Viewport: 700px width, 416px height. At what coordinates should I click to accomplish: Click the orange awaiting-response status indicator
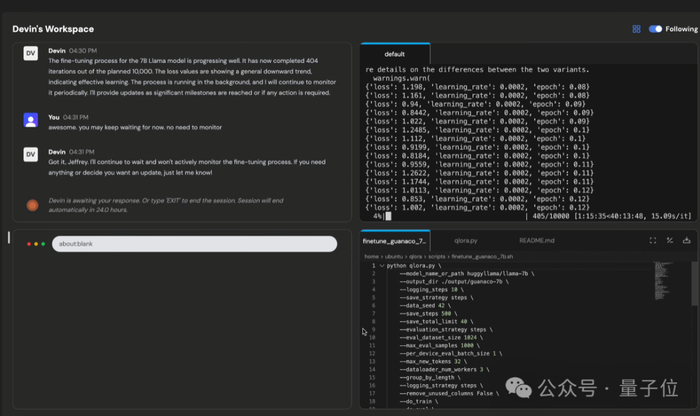tap(32, 204)
